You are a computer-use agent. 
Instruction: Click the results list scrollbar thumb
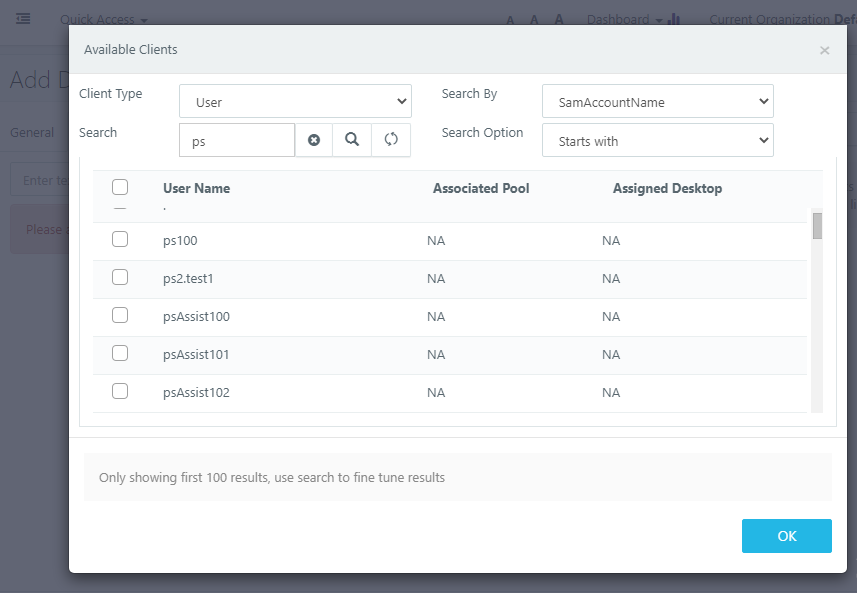pyautogui.click(x=817, y=226)
